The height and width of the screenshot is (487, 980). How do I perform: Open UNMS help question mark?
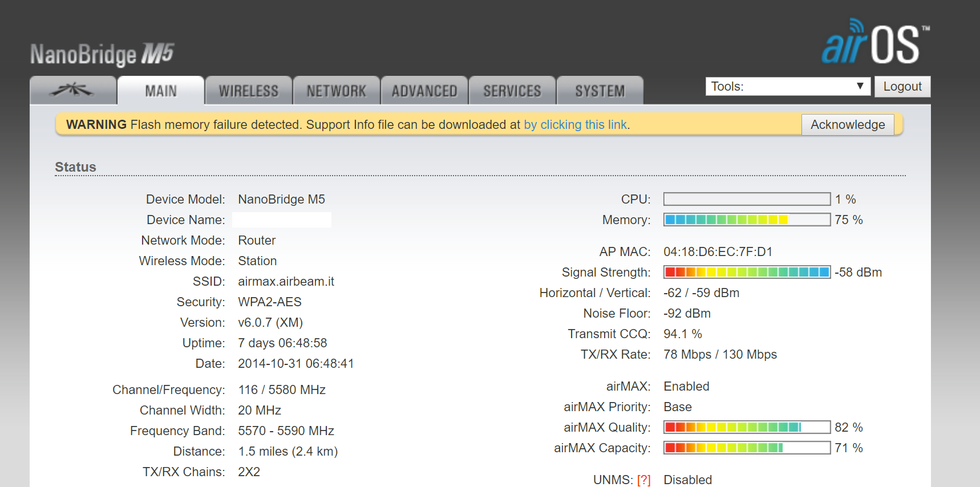643,480
